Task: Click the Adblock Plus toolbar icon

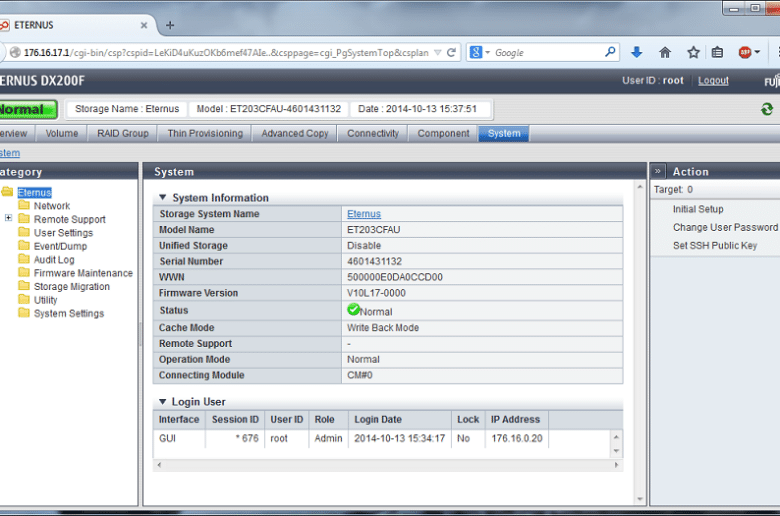Action: pos(745,52)
